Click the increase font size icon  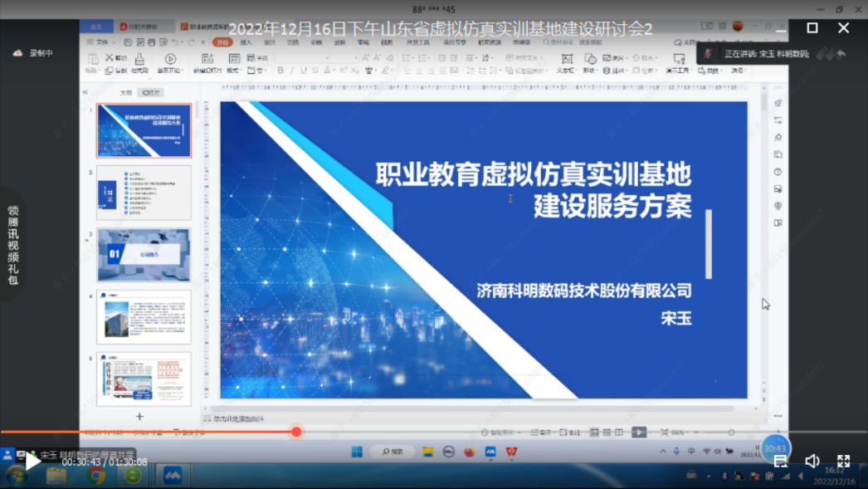pyautogui.click(x=365, y=57)
